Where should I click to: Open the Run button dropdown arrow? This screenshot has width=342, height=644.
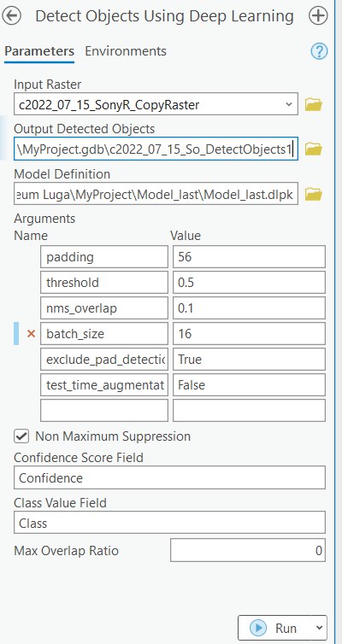[318, 628]
